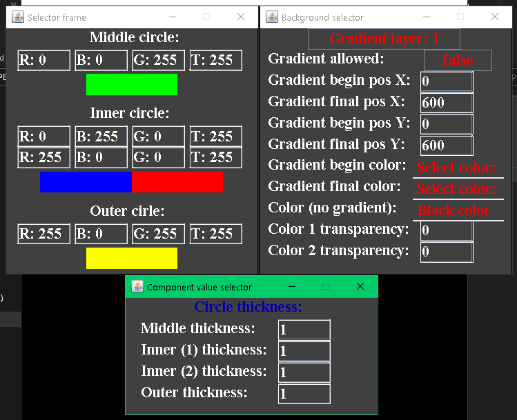
Task: Focus the Gradient final pos X field
Action: click(x=447, y=103)
